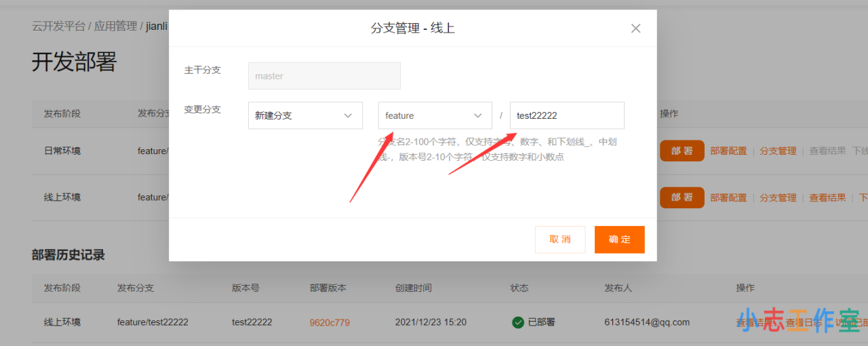Open the feature prefix dropdown
868x346 pixels.
[x=435, y=115]
